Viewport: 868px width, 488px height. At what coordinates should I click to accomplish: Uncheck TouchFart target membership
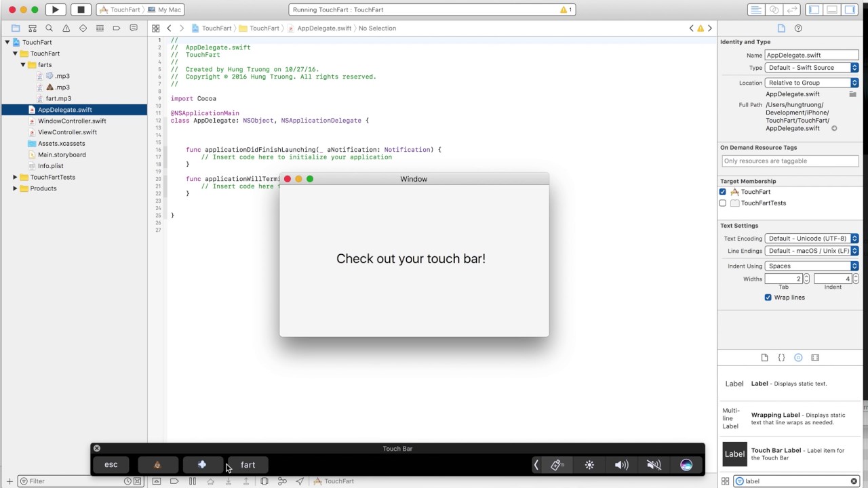722,192
